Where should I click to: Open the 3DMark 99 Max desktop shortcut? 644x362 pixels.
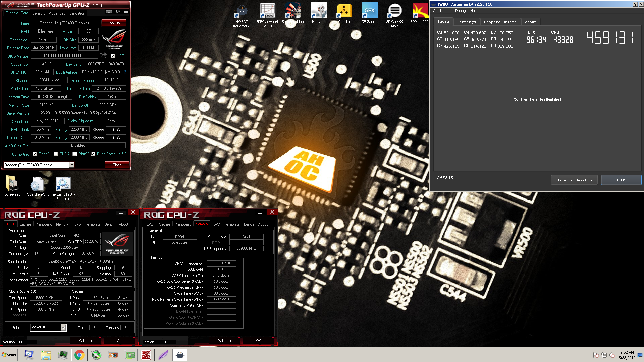pyautogui.click(x=395, y=15)
